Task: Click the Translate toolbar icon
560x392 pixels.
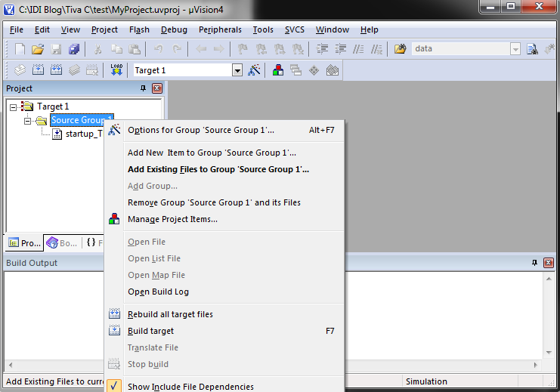Action: point(20,69)
